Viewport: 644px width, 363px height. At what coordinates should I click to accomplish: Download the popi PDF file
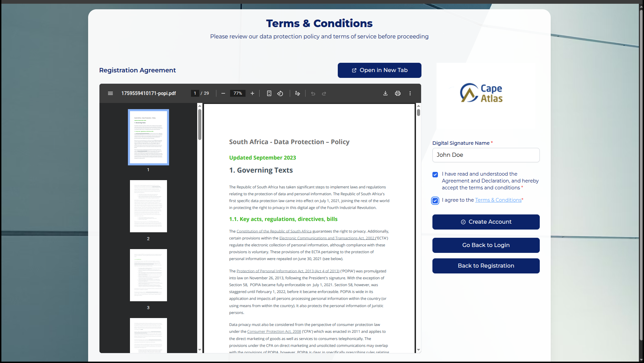point(385,93)
